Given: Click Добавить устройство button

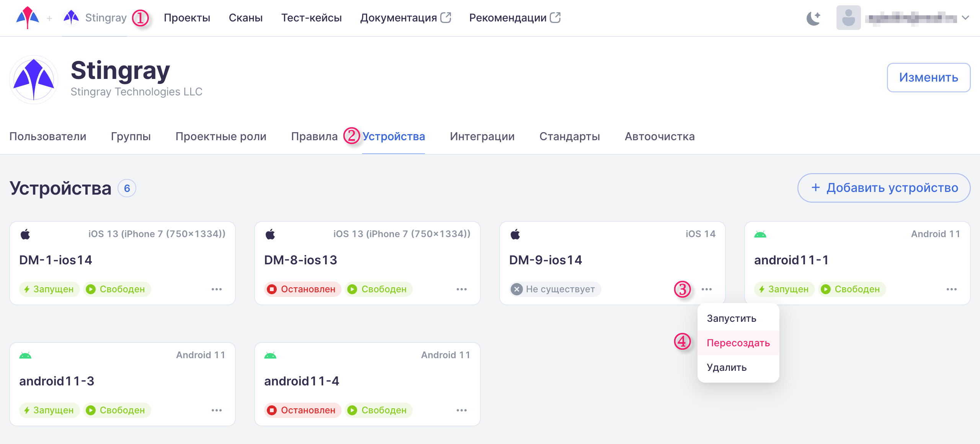Looking at the screenshot, I should pyautogui.click(x=884, y=188).
